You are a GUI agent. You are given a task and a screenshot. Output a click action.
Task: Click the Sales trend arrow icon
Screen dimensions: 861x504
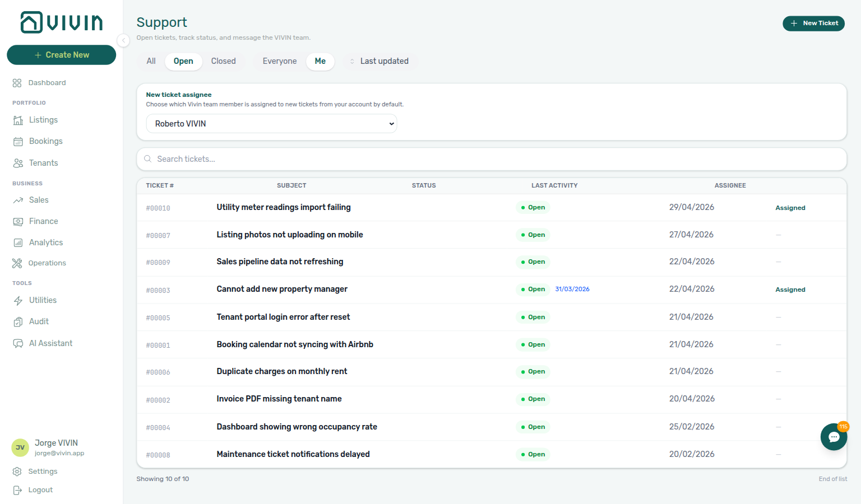tap(18, 200)
